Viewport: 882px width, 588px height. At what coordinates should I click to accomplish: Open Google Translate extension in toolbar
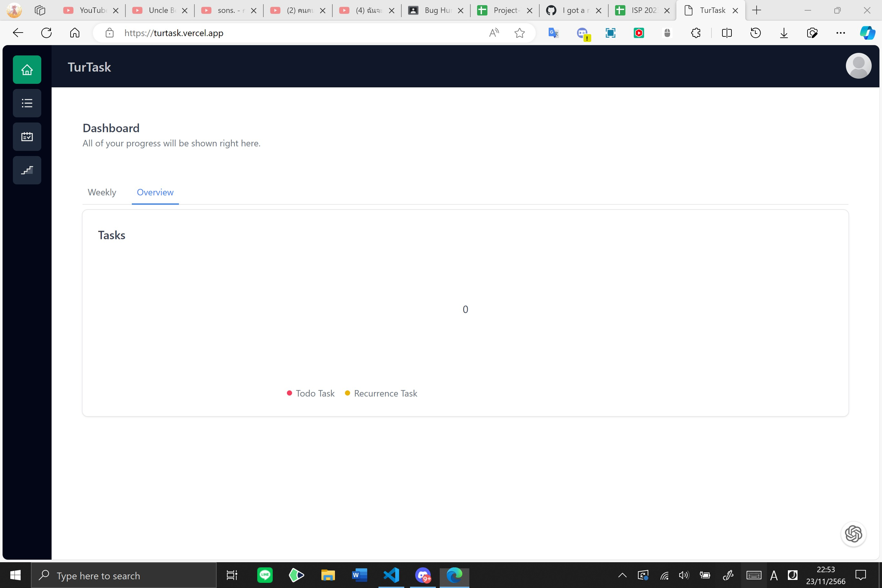[553, 33]
